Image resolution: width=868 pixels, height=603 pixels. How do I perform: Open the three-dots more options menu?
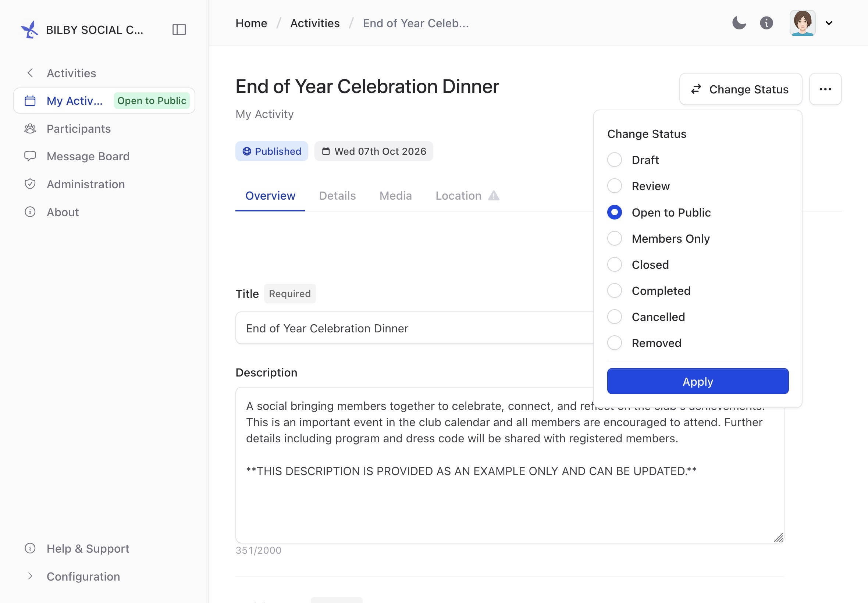tap(825, 89)
